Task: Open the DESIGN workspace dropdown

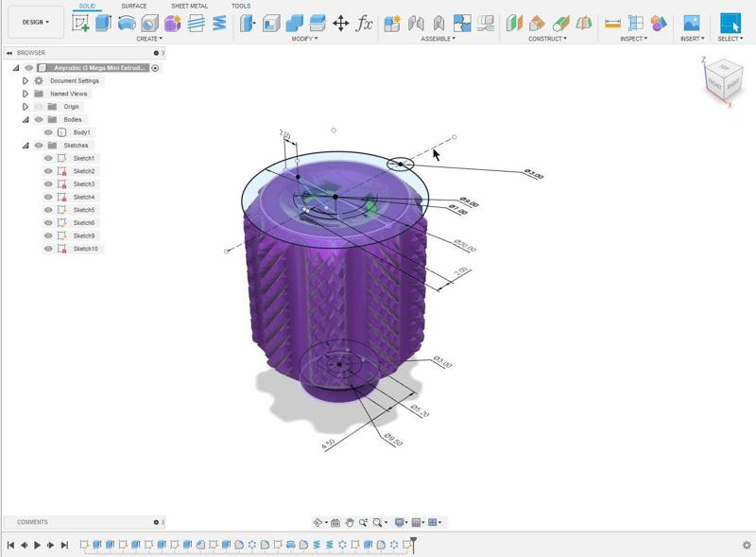Action: (35, 22)
